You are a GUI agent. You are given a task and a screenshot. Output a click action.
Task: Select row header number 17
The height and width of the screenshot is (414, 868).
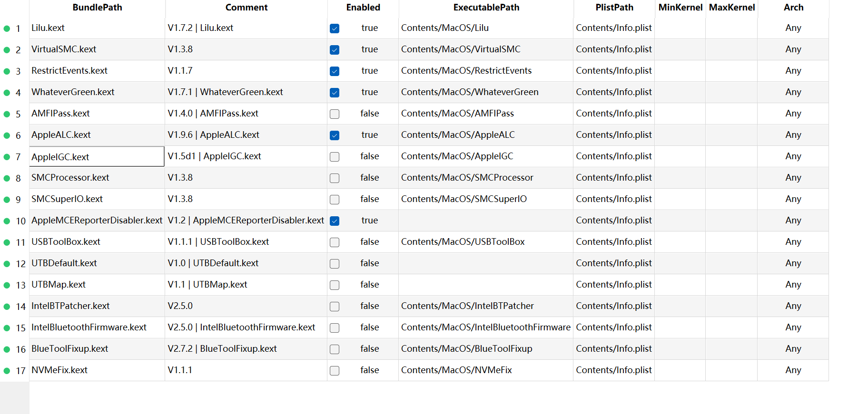(x=15, y=371)
